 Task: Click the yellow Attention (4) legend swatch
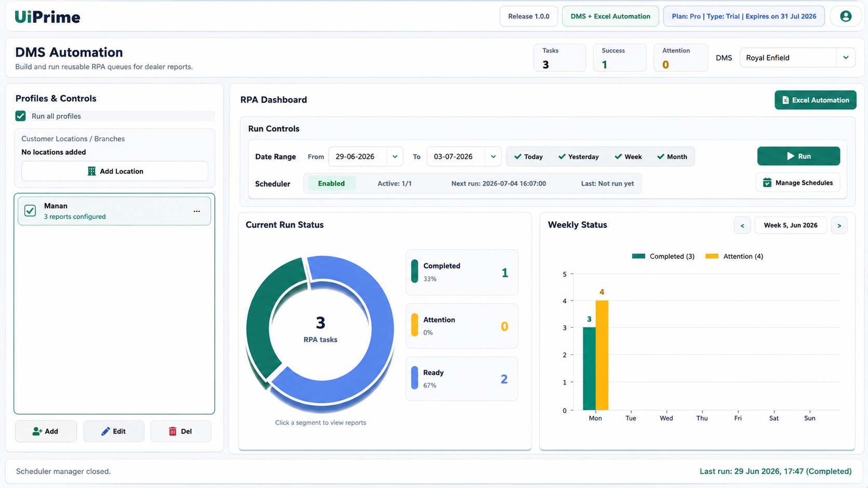(712, 256)
